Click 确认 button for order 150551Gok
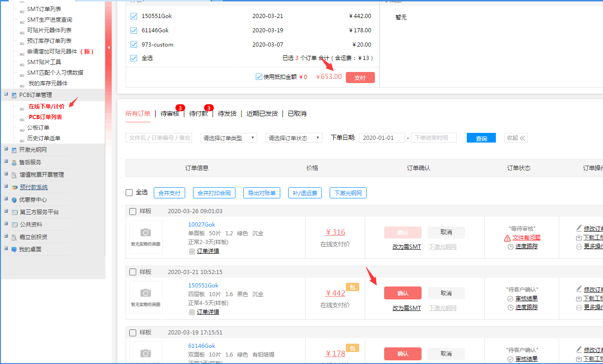This screenshot has height=364, width=603. (403, 293)
